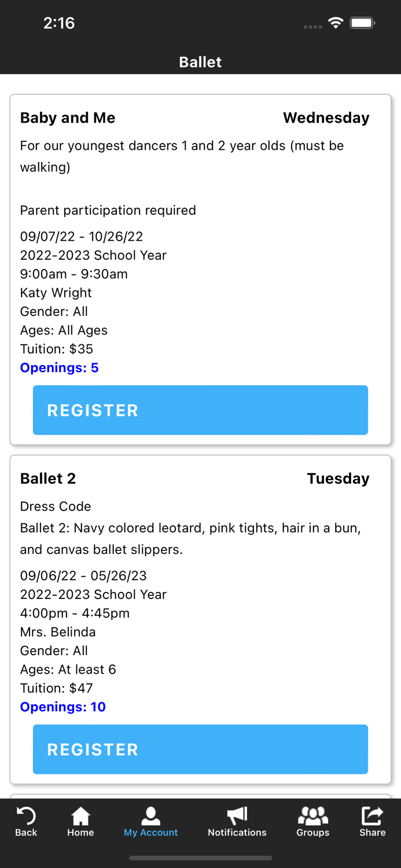Tap the Ballet page title
The height and width of the screenshot is (868, 401).
pyautogui.click(x=200, y=62)
